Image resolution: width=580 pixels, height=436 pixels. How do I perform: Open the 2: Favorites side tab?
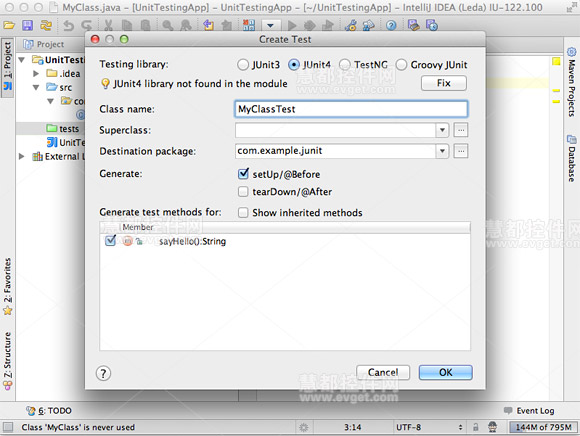point(7,286)
